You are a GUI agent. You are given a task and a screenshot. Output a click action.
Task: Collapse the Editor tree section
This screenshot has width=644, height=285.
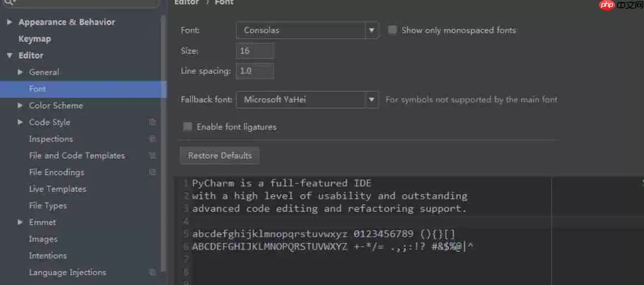tap(9, 56)
